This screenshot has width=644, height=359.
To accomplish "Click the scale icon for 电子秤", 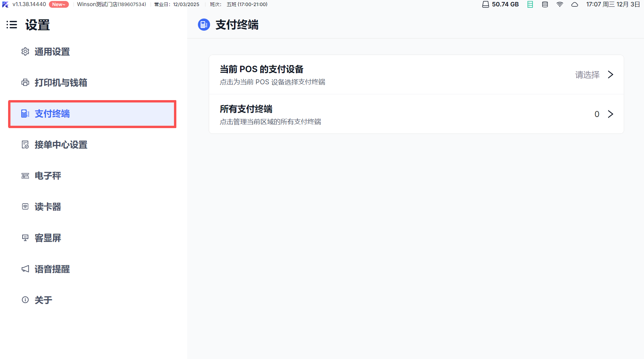I will point(25,176).
